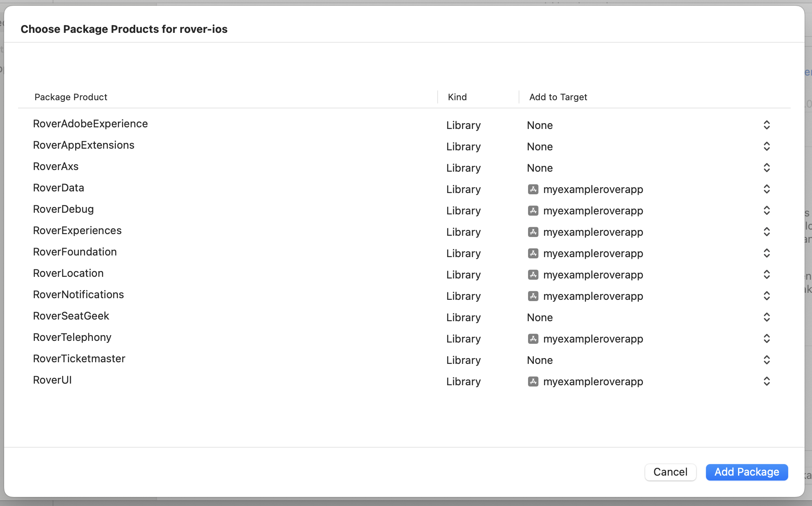
Task: Open target dropdown arrows for RoverDebug
Action: click(766, 210)
